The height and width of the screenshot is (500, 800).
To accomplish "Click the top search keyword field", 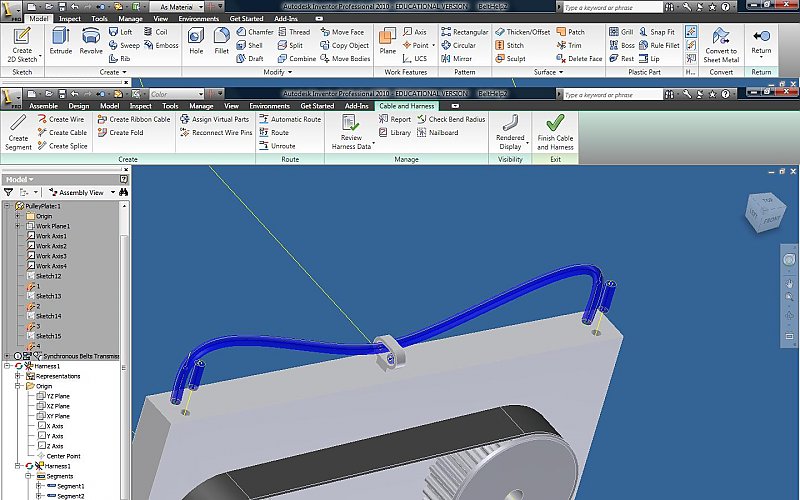I will pyautogui.click(x=612, y=7).
